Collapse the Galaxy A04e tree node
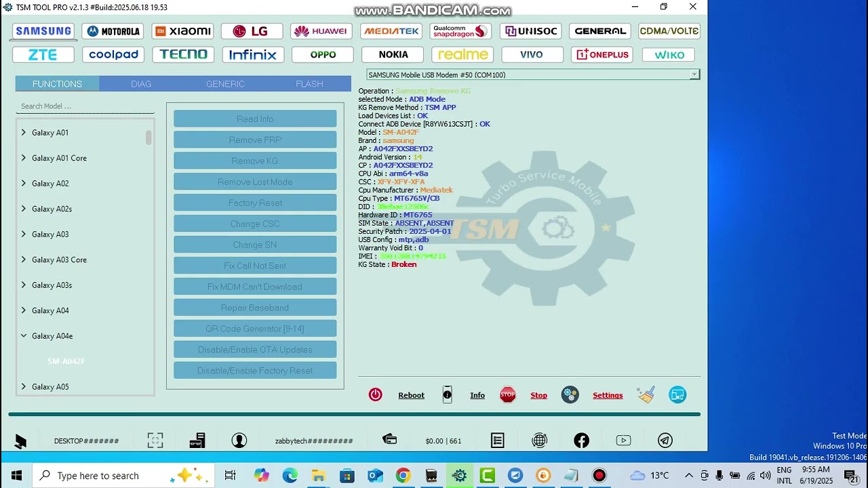The width and height of the screenshot is (868, 488). [x=24, y=336]
